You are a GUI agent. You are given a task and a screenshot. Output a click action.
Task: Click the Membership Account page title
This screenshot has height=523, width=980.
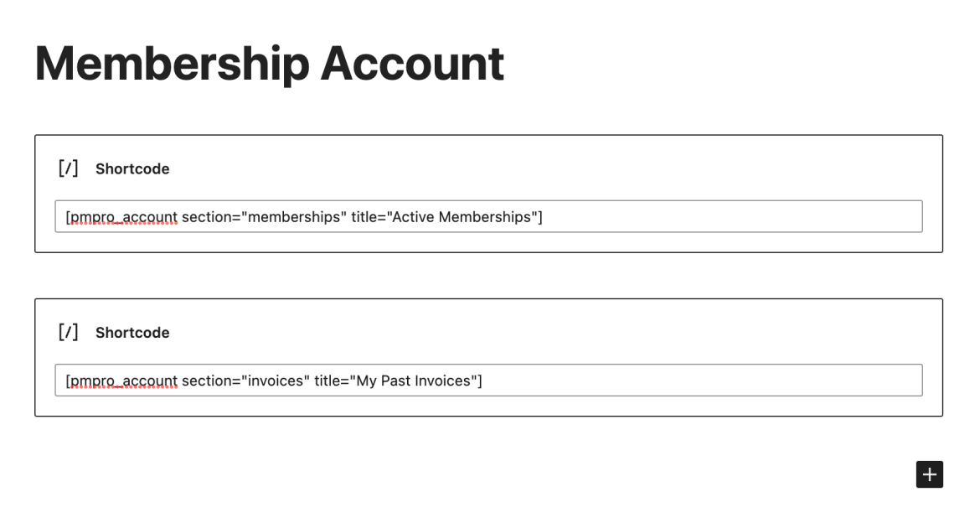point(269,63)
